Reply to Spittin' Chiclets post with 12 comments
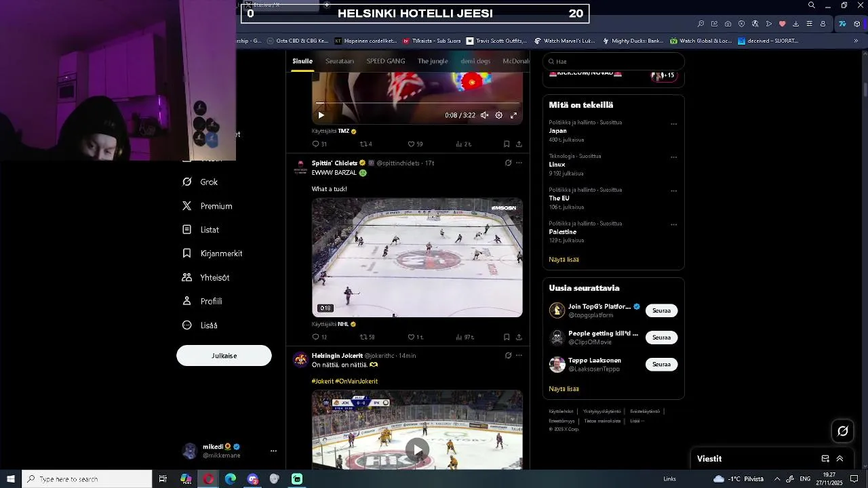The image size is (868, 488). (x=319, y=337)
